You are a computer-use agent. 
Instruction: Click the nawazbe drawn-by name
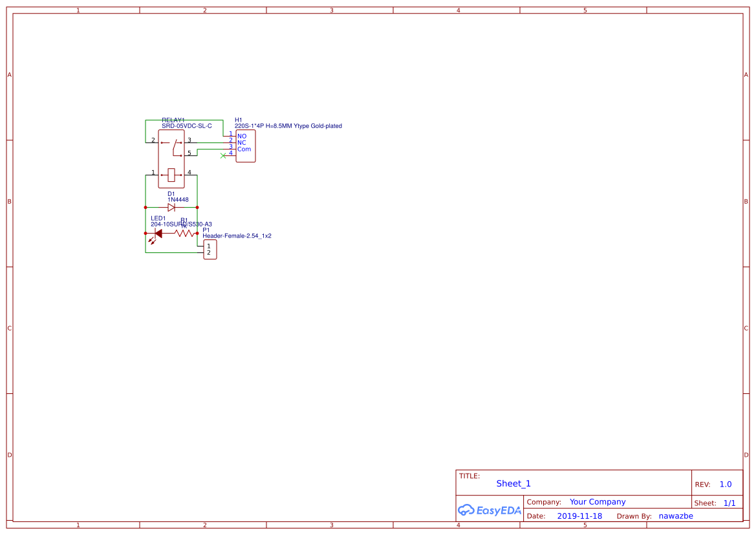676,516
